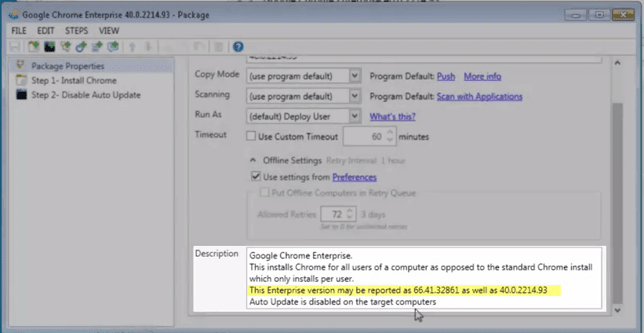Click the Timeout minutes value field
Screen dimensions: 644x333
365,137
